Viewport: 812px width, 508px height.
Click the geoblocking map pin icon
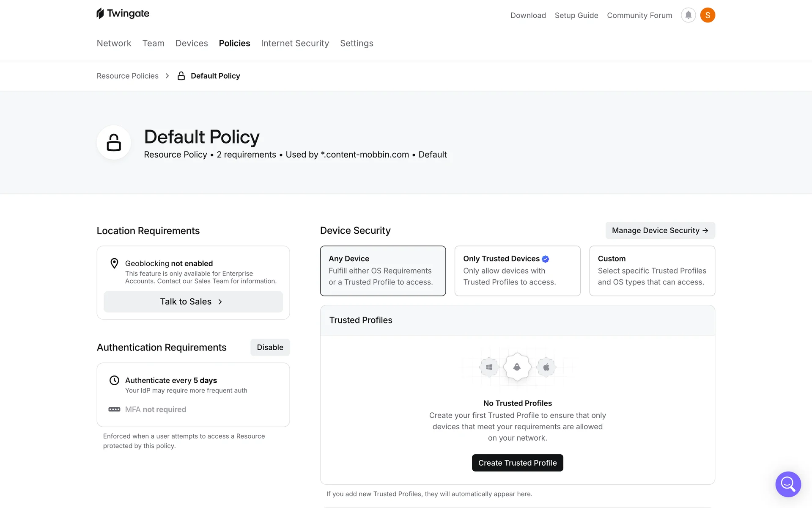click(x=114, y=263)
